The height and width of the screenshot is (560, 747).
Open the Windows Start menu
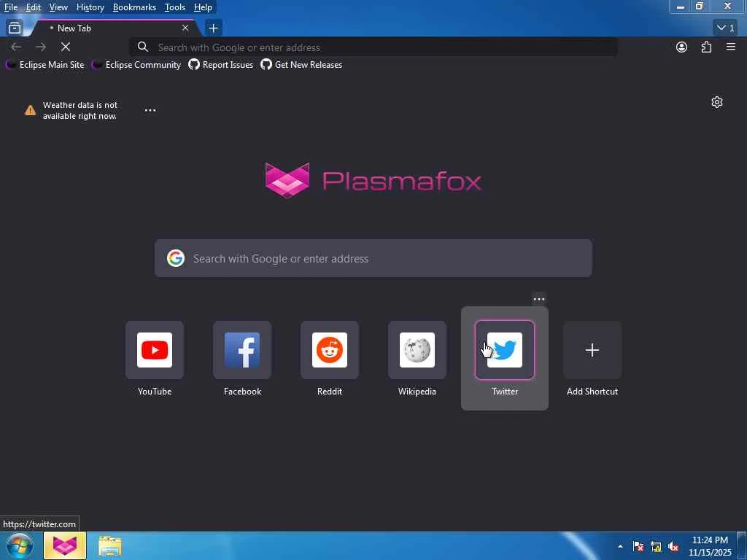tap(20, 545)
